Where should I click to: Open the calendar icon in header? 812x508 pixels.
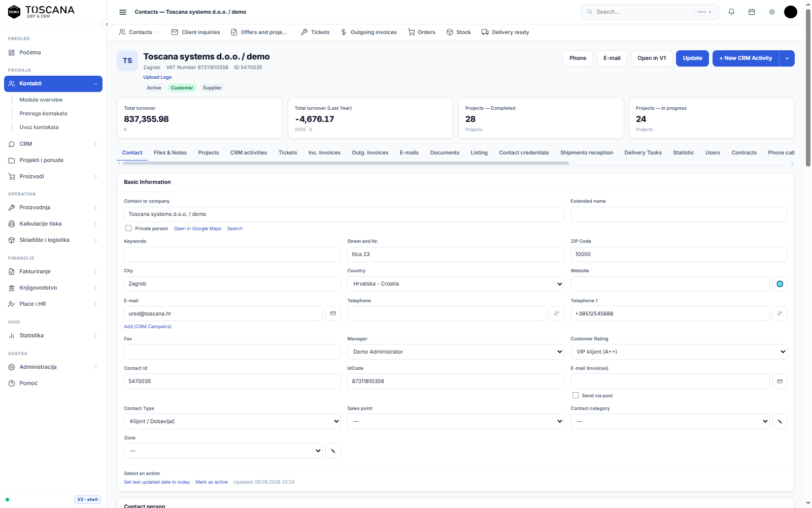click(x=752, y=12)
